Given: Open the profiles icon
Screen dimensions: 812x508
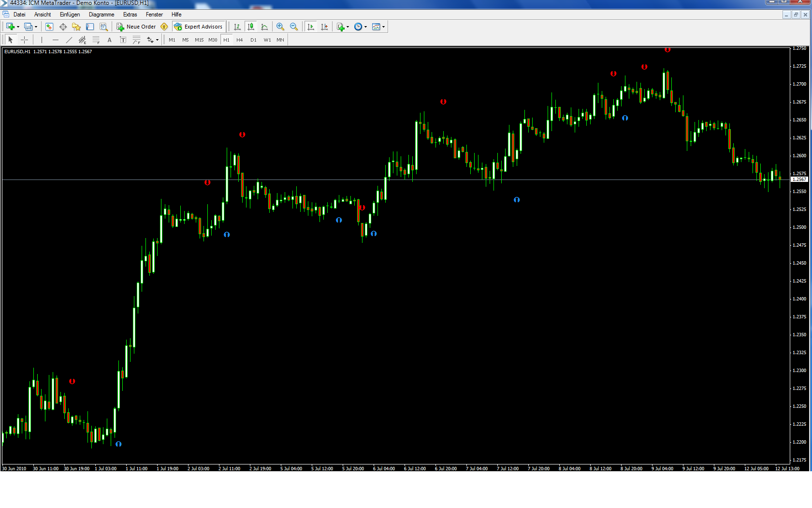Looking at the screenshot, I should [x=28, y=27].
